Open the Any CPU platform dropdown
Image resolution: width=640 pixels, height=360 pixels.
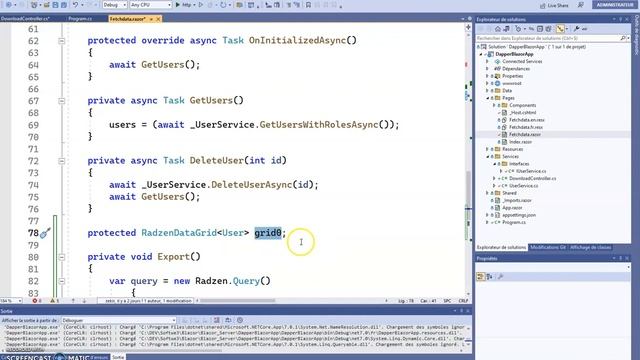[151, 5]
